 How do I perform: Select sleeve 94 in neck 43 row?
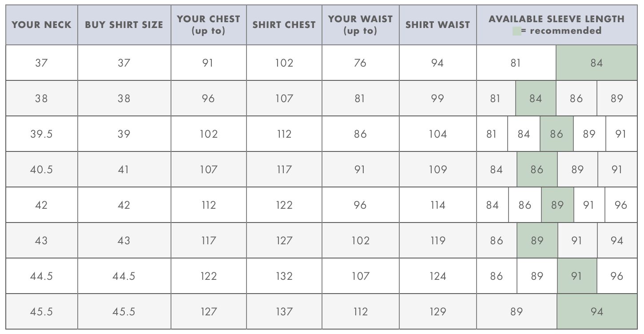click(617, 240)
